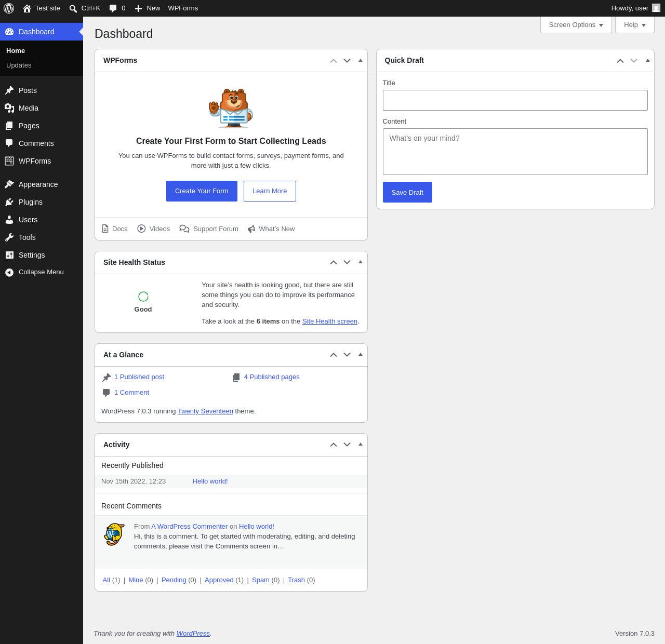The height and width of the screenshot is (644, 665).
Task: Open the WordPress link in the footer
Action: 193,634
